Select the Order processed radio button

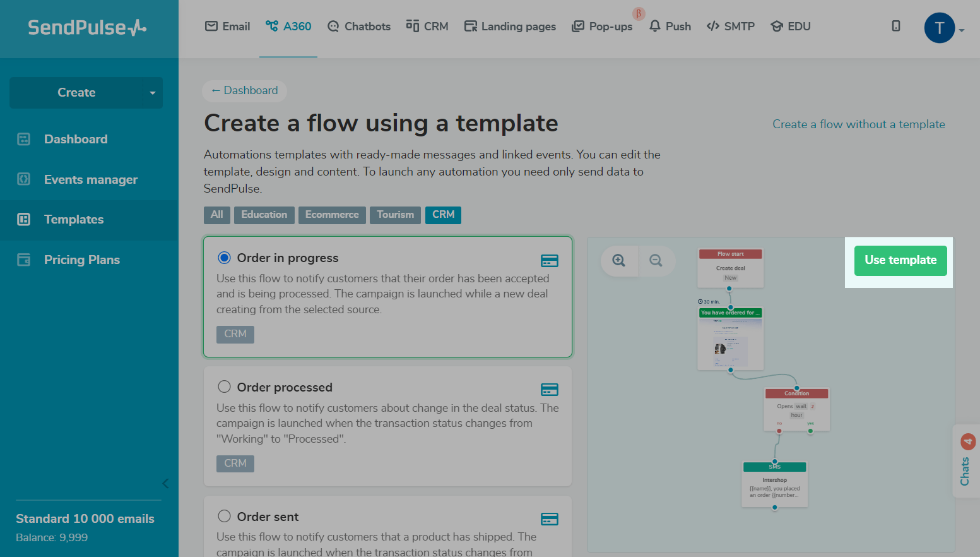(x=224, y=386)
